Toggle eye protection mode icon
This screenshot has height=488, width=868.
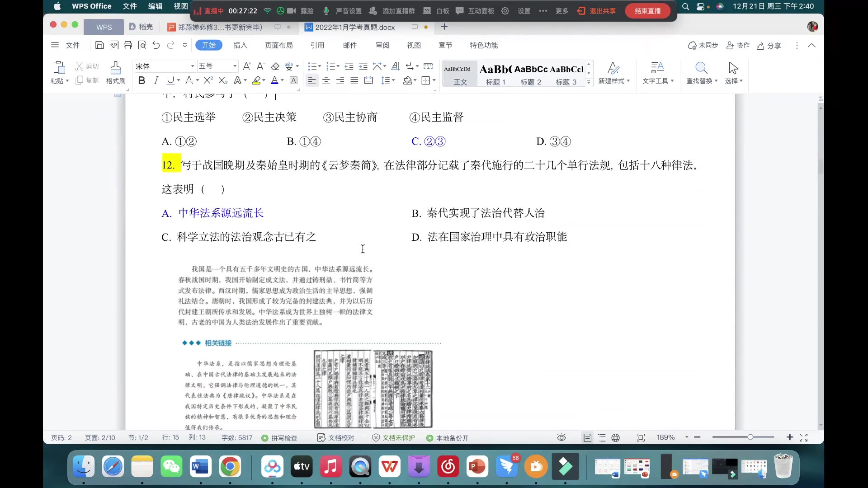click(561, 437)
